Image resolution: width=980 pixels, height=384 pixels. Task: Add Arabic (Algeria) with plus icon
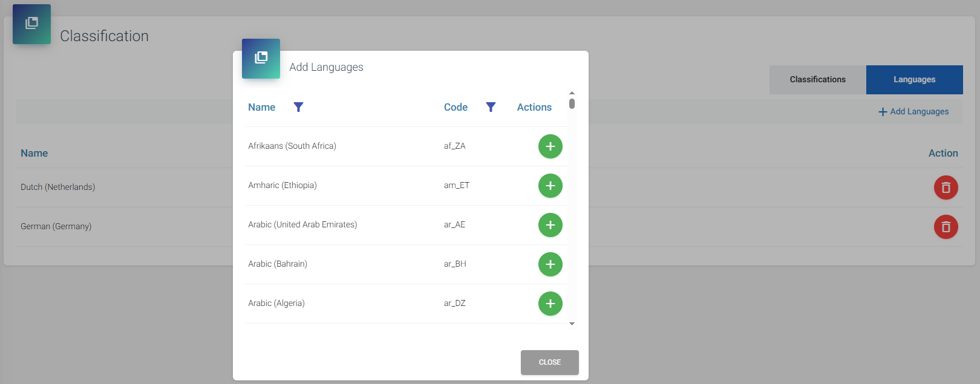tap(550, 304)
